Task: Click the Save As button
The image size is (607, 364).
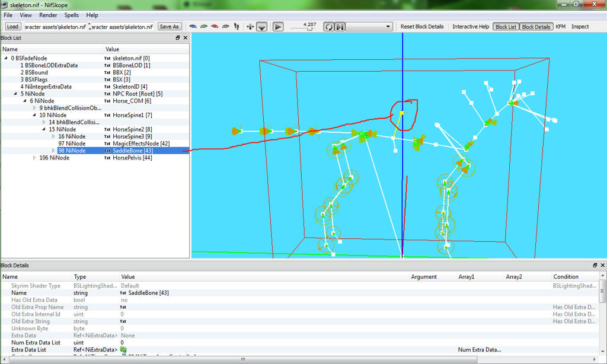Action: 169,26
